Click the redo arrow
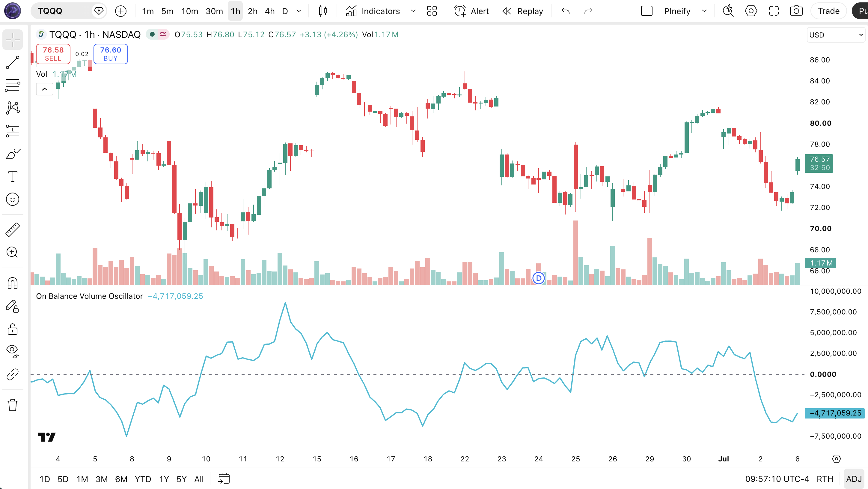868x489 pixels. [x=588, y=11]
